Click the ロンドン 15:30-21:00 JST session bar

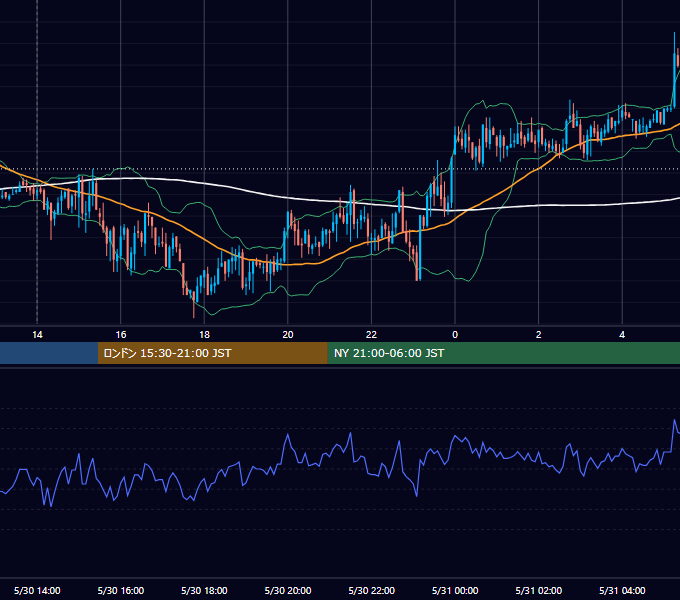pos(212,353)
